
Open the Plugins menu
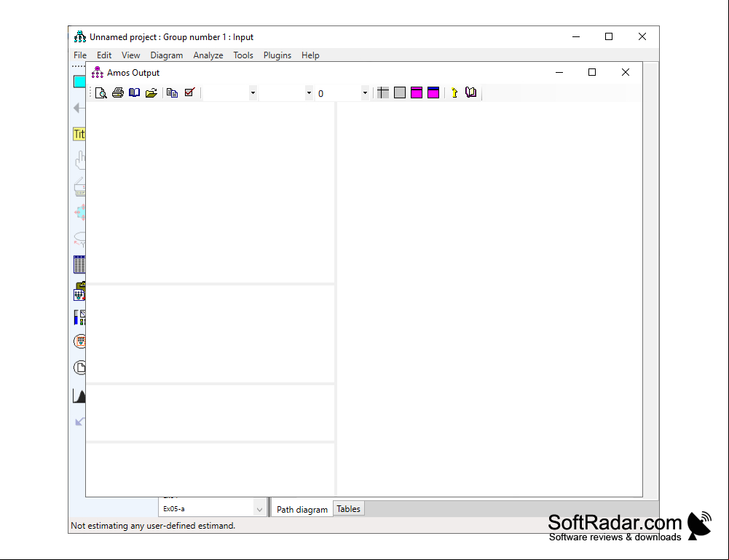[277, 55]
